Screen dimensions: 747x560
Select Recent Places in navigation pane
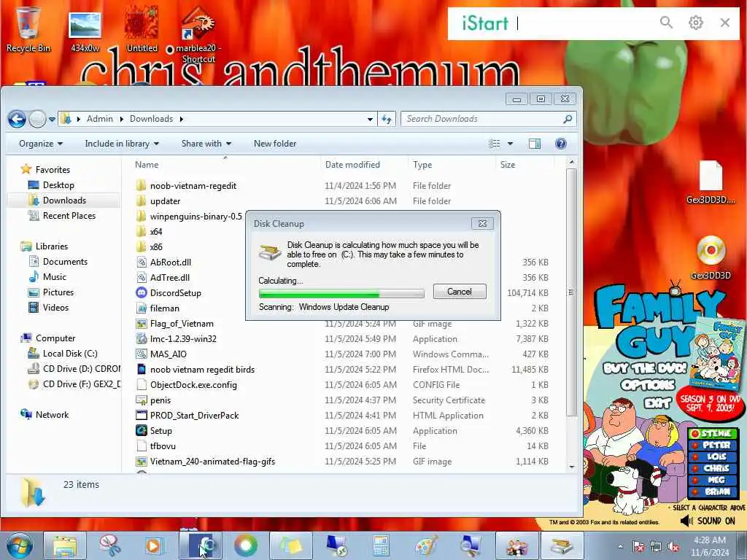(x=69, y=216)
